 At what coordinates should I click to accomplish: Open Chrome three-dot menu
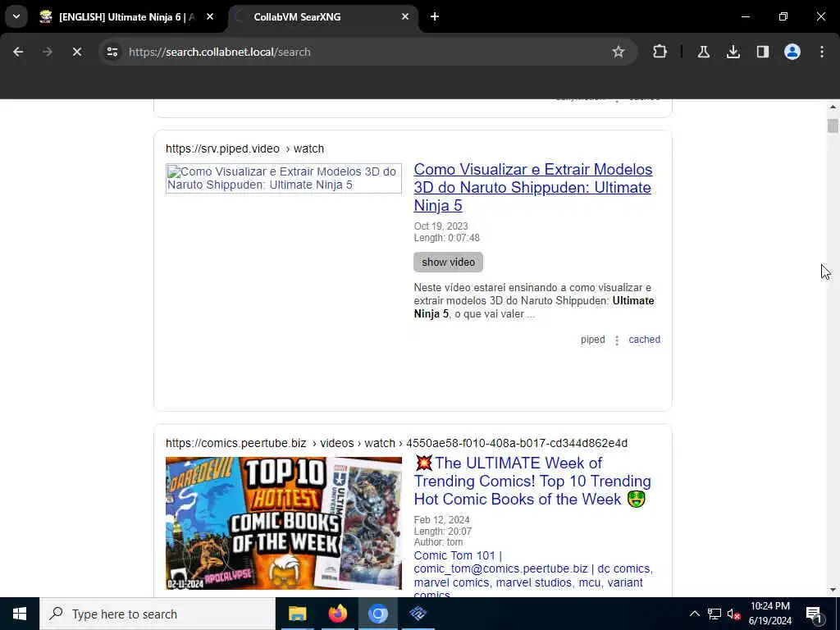(x=822, y=52)
